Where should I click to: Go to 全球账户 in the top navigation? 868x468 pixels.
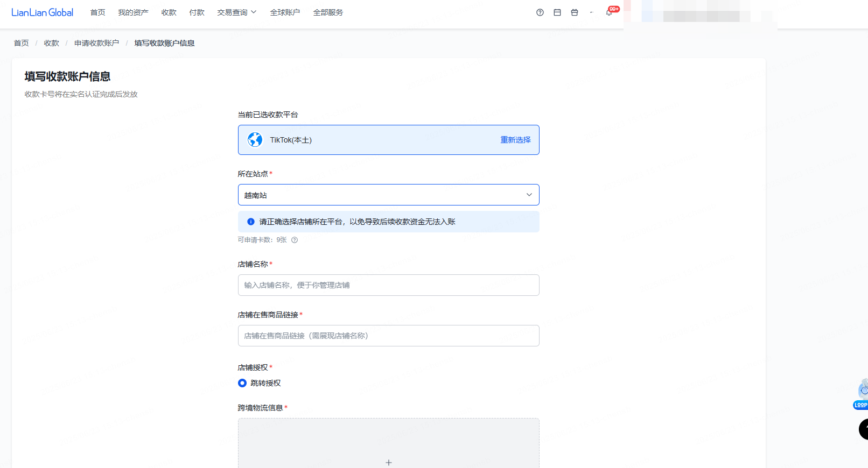point(285,12)
